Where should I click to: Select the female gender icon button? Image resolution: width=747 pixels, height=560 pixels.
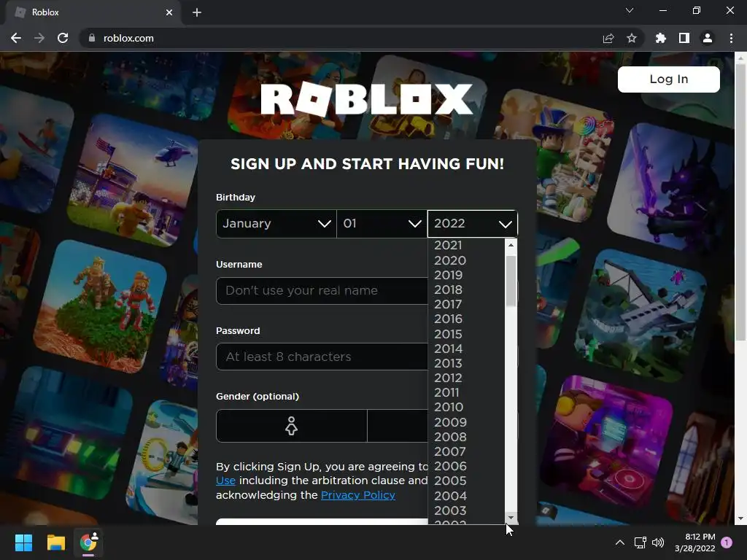pyautogui.click(x=291, y=426)
